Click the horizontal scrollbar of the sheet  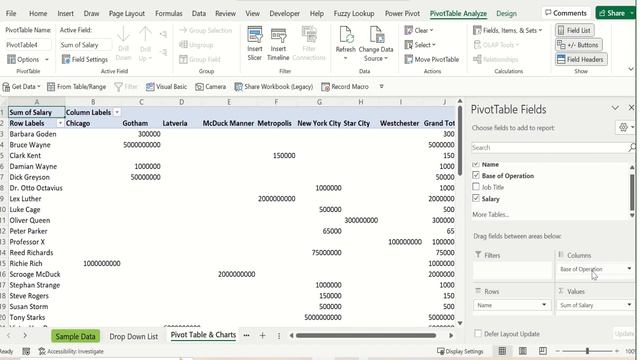pyautogui.click(x=366, y=336)
